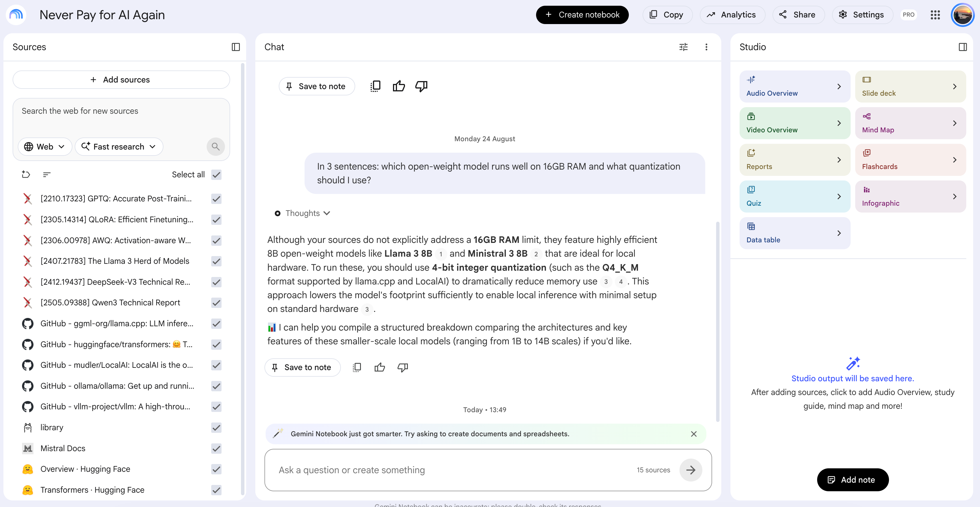Screen dimensions: 980x507
Task: Send the chat question
Action: click(690, 470)
